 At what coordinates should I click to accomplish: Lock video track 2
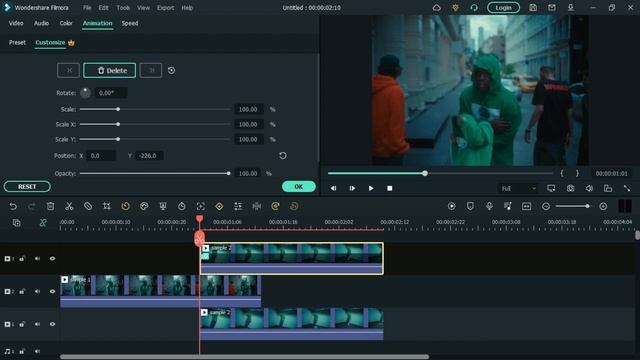22,291
